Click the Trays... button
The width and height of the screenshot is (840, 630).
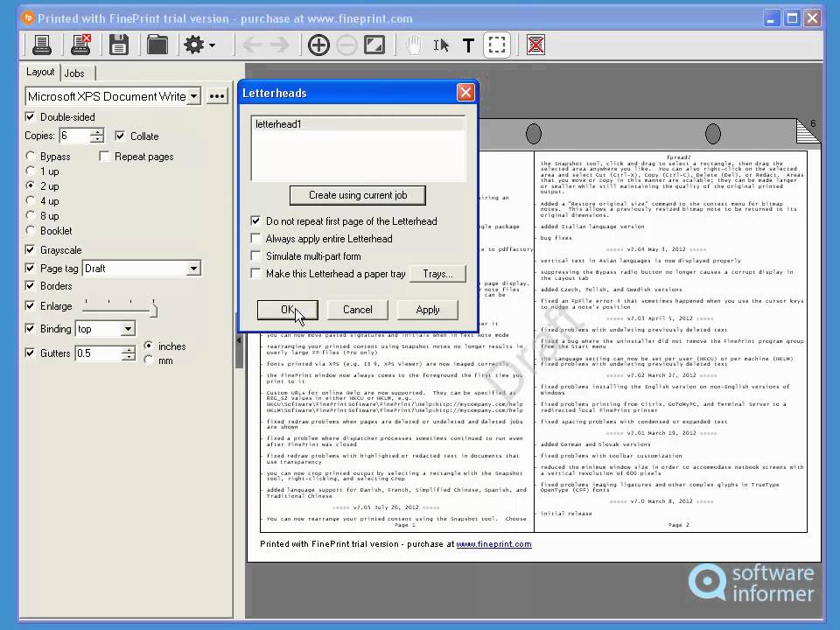pyautogui.click(x=437, y=274)
